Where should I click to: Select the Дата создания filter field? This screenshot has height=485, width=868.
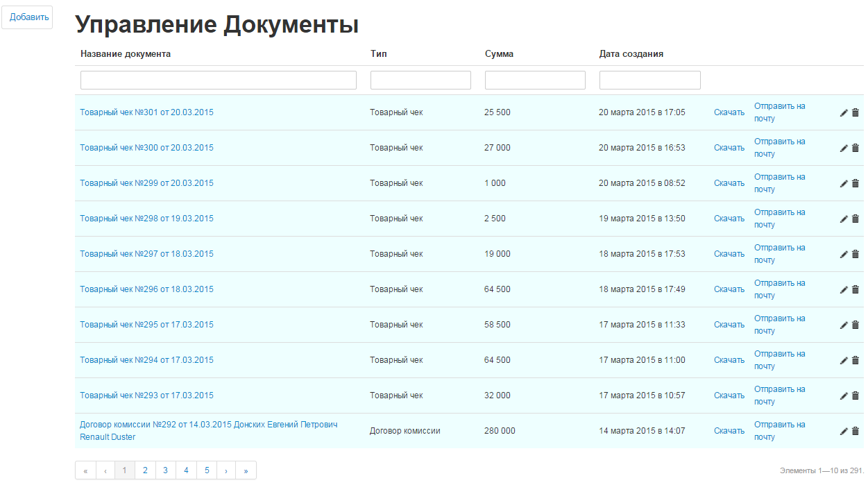click(649, 80)
